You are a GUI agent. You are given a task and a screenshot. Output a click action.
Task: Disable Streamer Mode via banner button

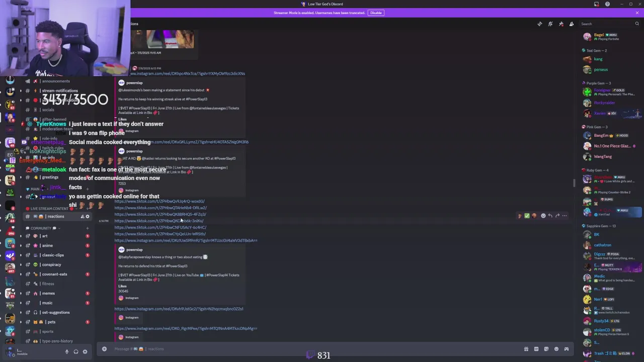[x=376, y=13]
